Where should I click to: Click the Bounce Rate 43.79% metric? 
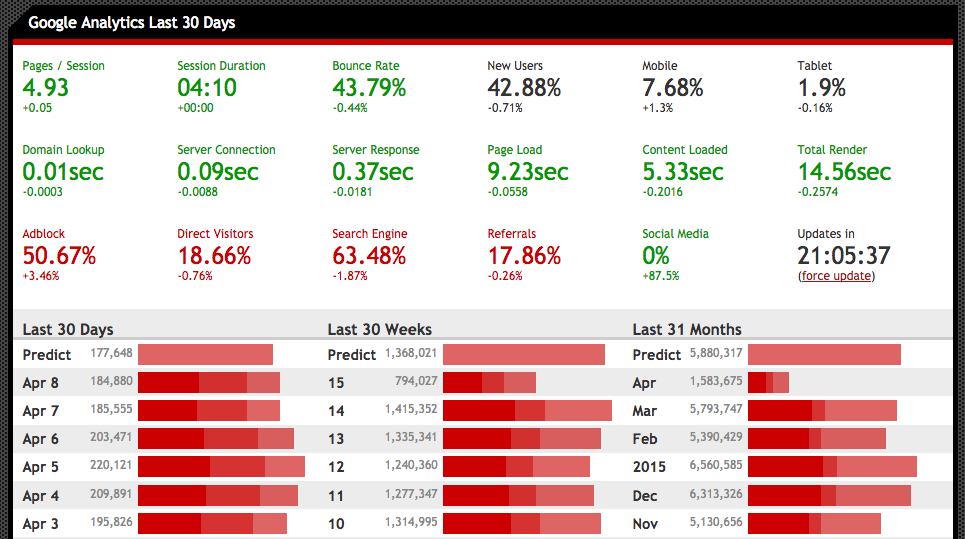369,88
